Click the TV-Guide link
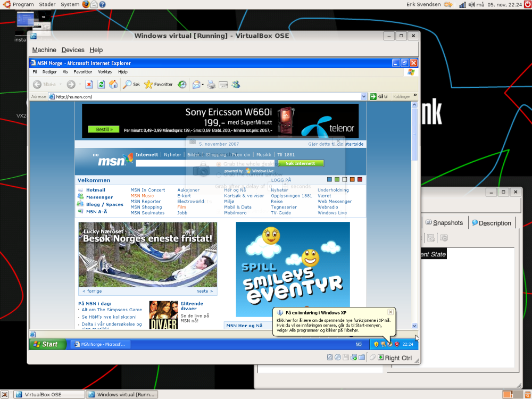This screenshot has height=399, width=532. click(281, 213)
